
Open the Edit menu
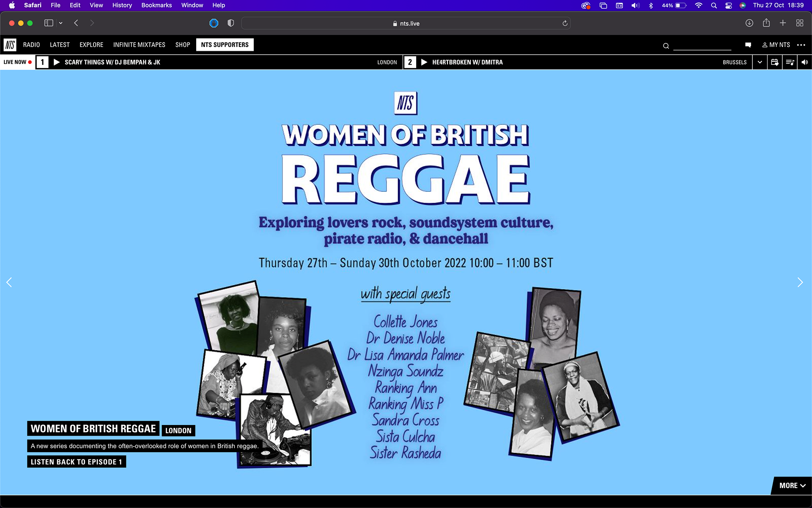coord(75,6)
